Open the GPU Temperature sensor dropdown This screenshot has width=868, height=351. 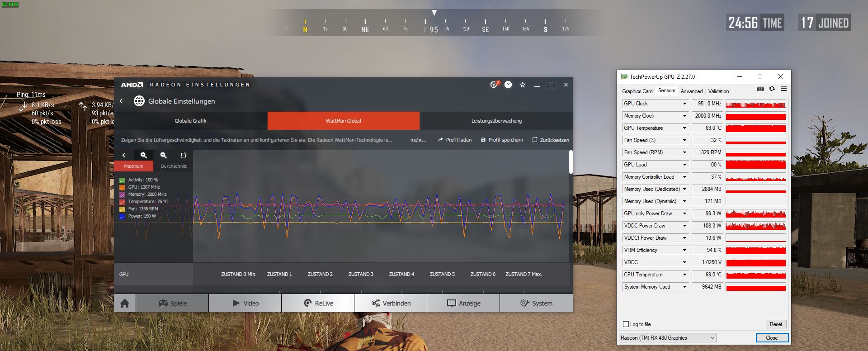pyautogui.click(x=684, y=128)
